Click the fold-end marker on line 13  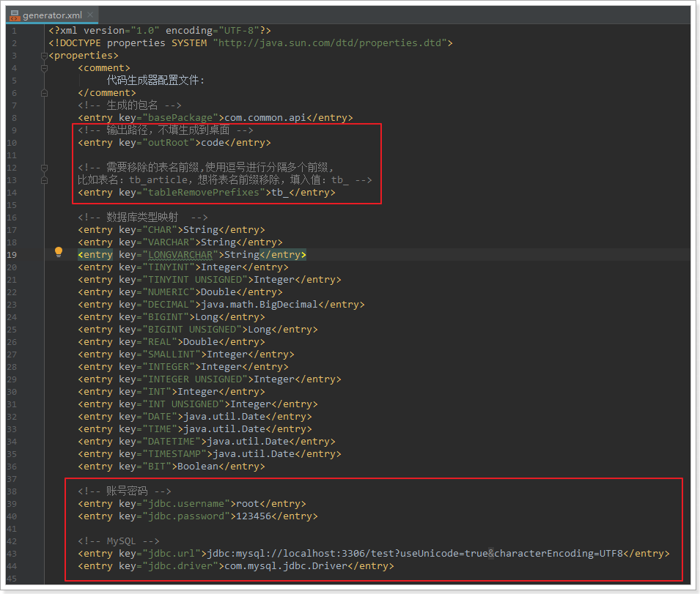pyautogui.click(x=44, y=181)
